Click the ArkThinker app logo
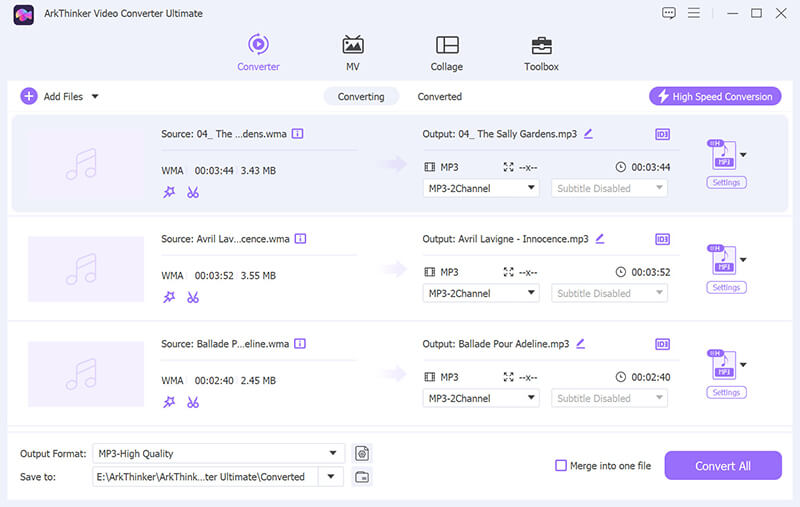This screenshot has height=507, width=800. click(23, 14)
